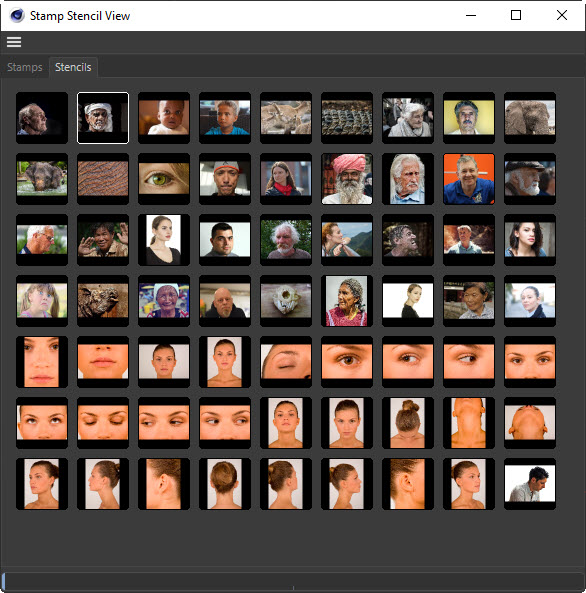586x593 pixels.
Task: Select the sand ripple texture stencil
Action: 103,179
